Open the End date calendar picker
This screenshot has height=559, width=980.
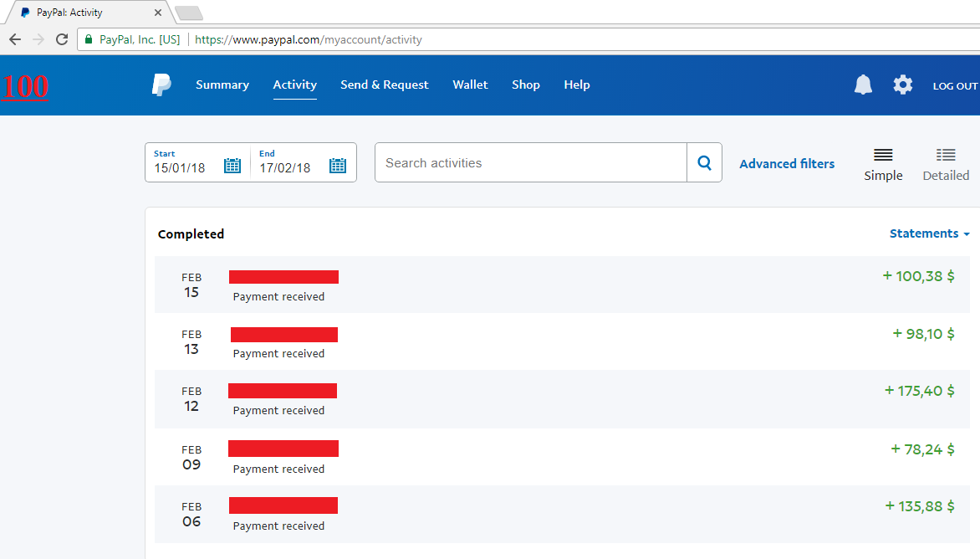point(337,166)
